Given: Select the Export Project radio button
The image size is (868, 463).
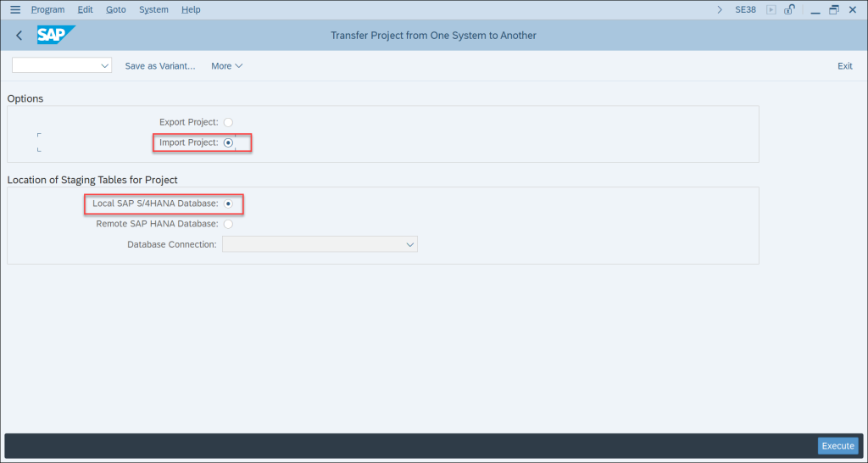Looking at the screenshot, I should pos(228,122).
